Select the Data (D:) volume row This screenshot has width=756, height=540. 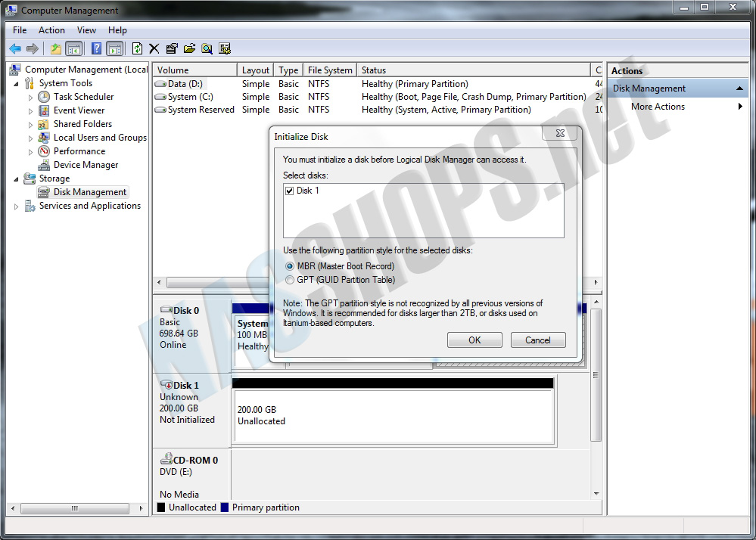pos(378,84)
